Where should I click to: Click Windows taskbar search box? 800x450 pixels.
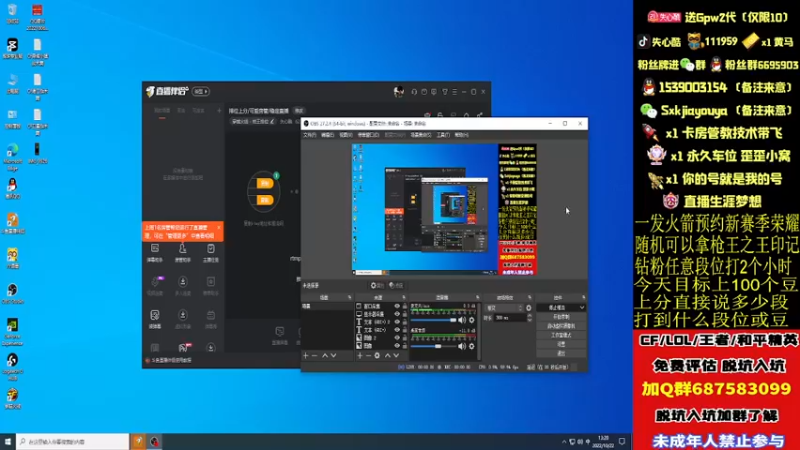pos(72,442)
